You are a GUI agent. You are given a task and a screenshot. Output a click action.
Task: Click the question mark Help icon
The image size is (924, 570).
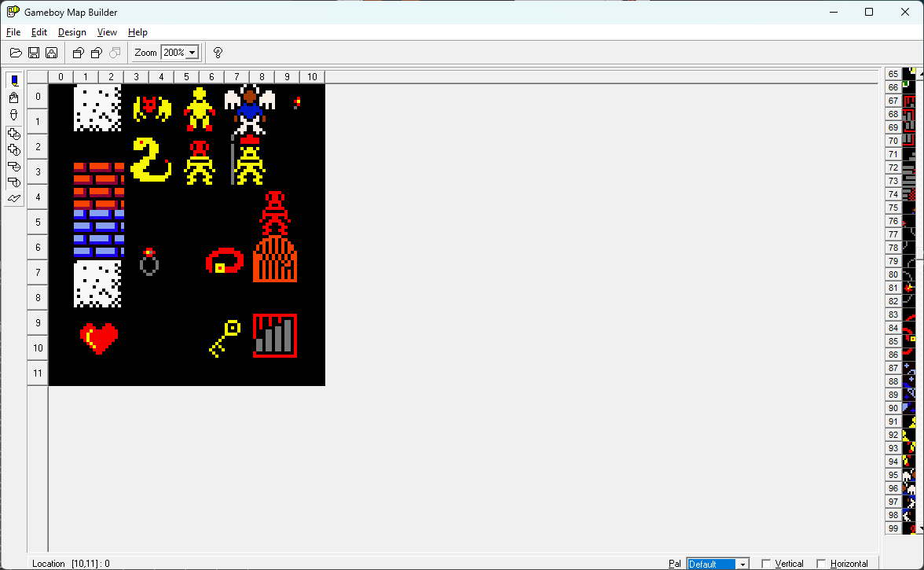tap(218, 53)
